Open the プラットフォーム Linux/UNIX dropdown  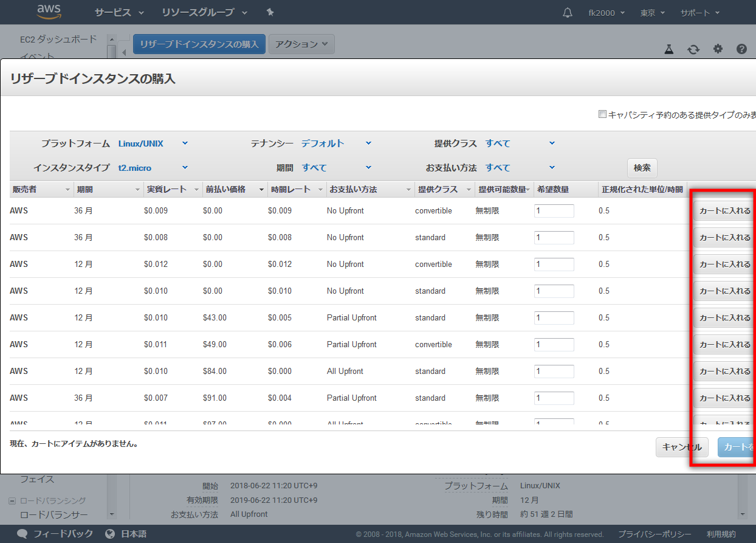pos(153,144)
